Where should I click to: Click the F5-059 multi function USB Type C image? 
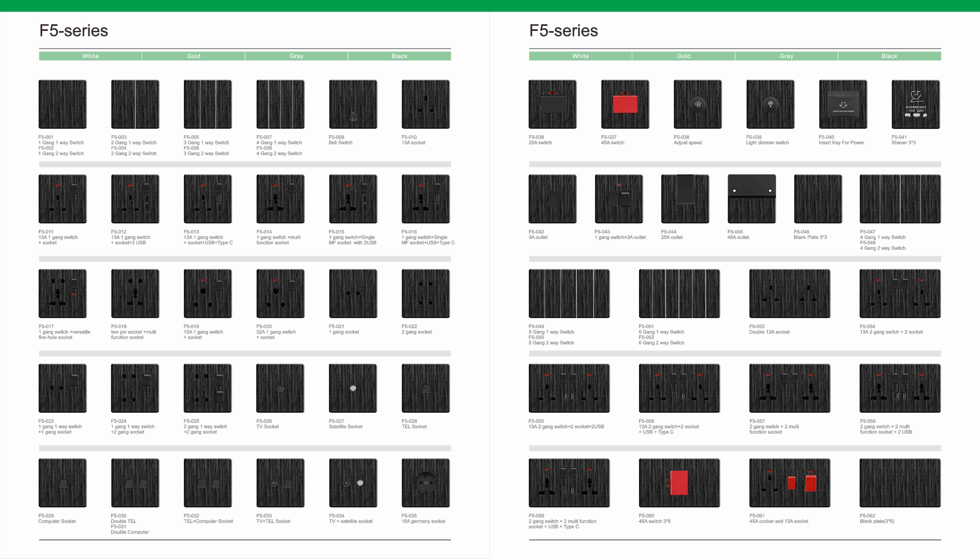pyautogui.click(x=569, y=483)
